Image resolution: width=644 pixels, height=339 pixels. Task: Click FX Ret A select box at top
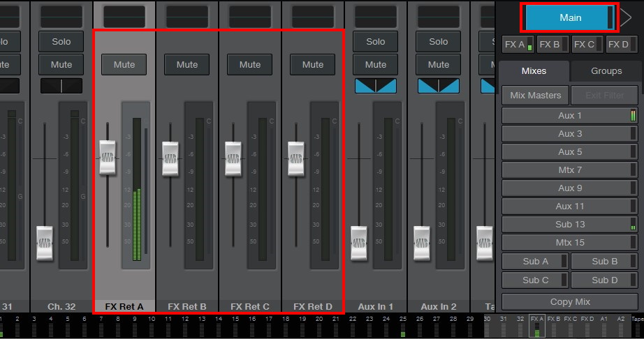(x=124, y=17)
